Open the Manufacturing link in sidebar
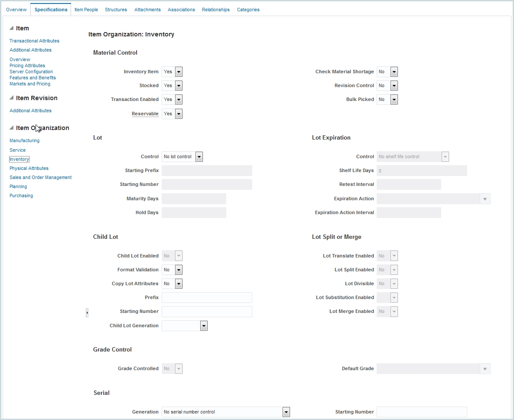The height and width of the screenshot is (420, 514). click(x=24, y=140)
